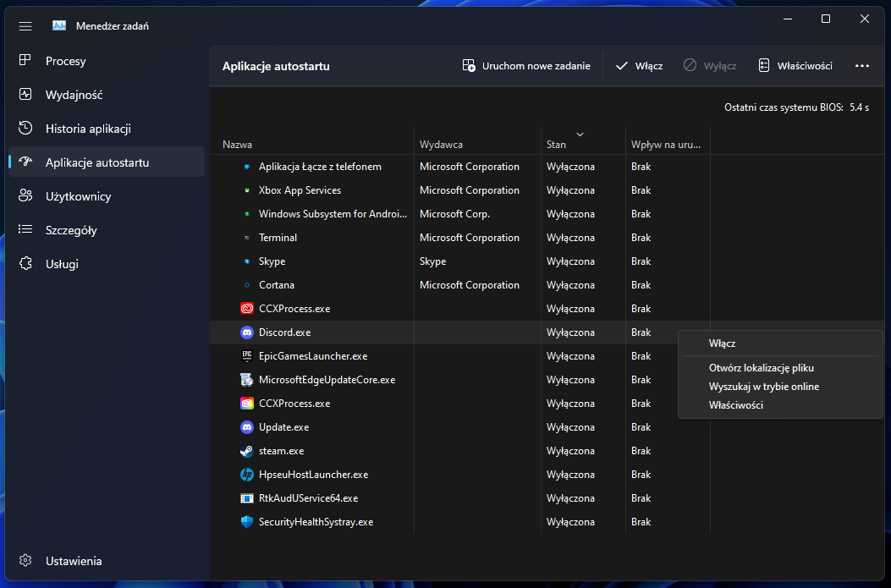Click the Terminal app icon

point(246,238)
